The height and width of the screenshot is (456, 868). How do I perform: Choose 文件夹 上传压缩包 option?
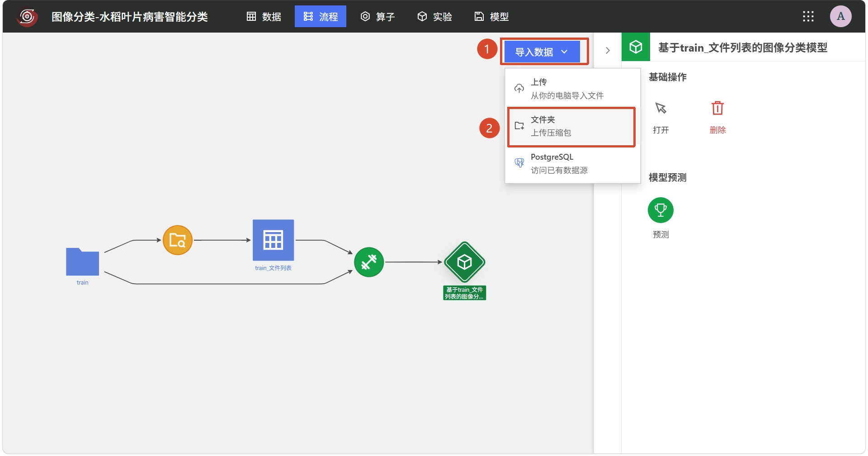571,127
